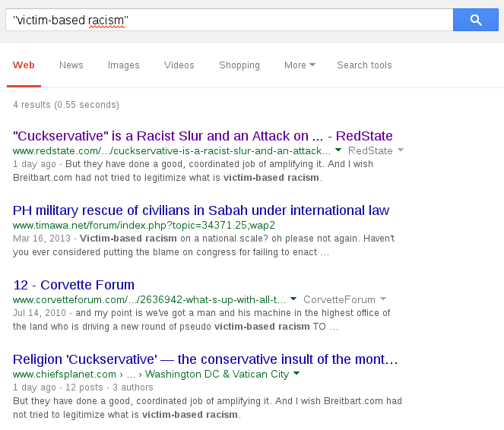Viewport: 504px width, 430px height.
Task: Expand the More dropdown menu
Action: tap(300, 65)
